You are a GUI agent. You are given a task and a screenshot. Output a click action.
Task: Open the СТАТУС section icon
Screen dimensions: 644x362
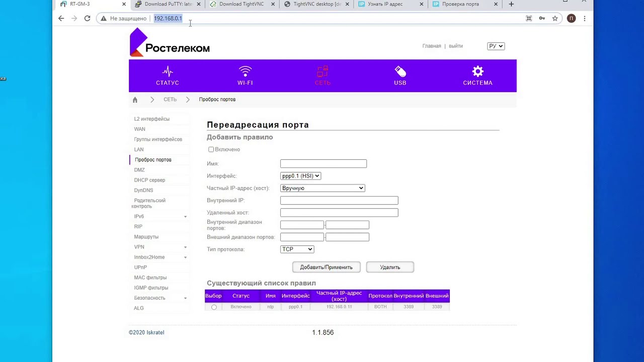(x=168, y=71)
